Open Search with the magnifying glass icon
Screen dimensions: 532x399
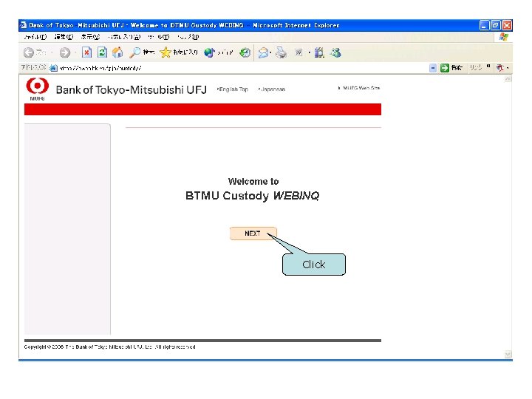tap(134, 52)
